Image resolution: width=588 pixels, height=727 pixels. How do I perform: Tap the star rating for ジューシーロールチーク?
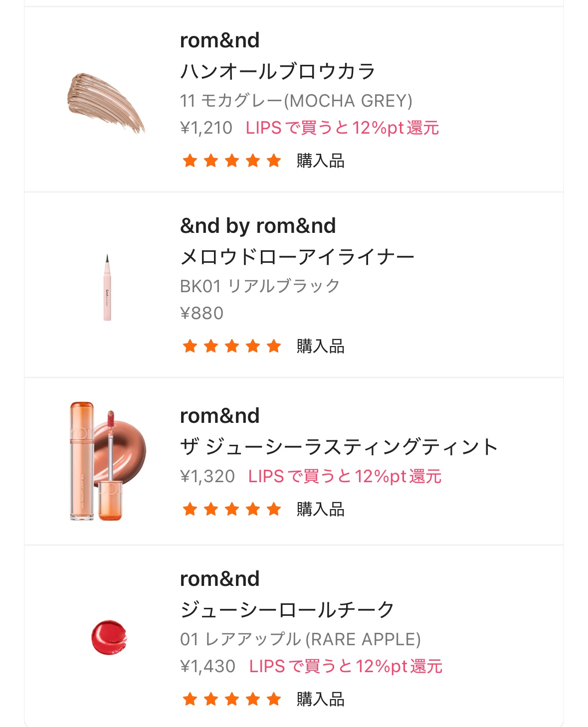point(232,699)
